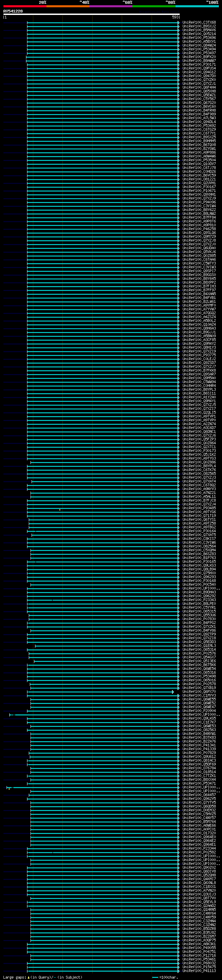Click the red ~20% identity legend segment
Viewport: 222px width, 980px height.
[x=25, y=6]
